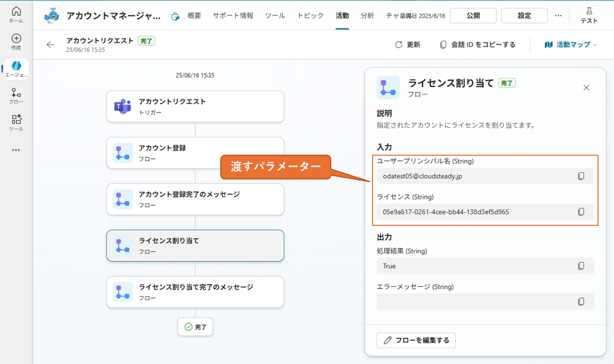Screen dimensions: 614x364
Task: Click the 更新 refresh icon
Action: tap(399, 45)
